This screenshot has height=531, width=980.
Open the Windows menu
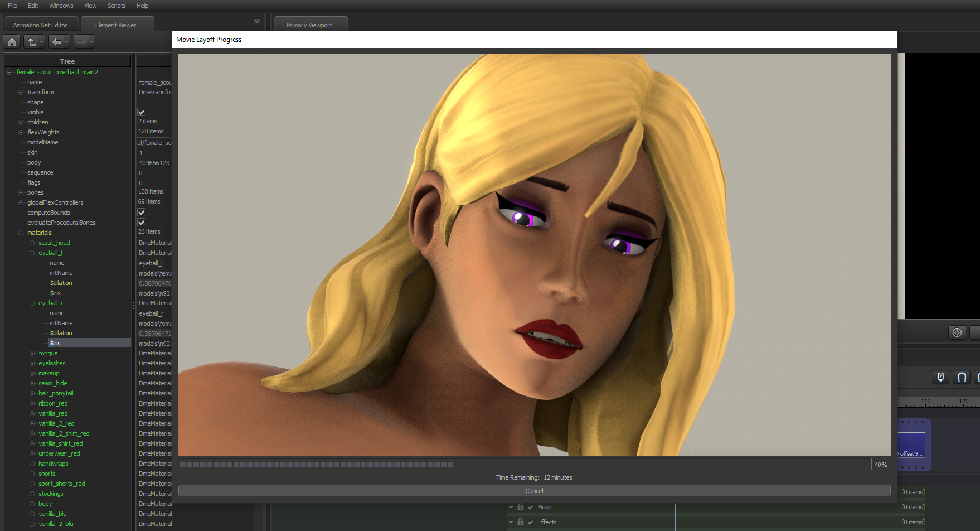(61, 6)
